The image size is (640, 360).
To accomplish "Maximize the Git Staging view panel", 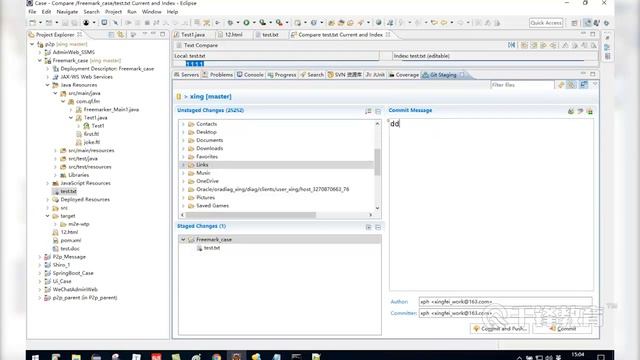I will pyautogui.click(x=593, y=74).
